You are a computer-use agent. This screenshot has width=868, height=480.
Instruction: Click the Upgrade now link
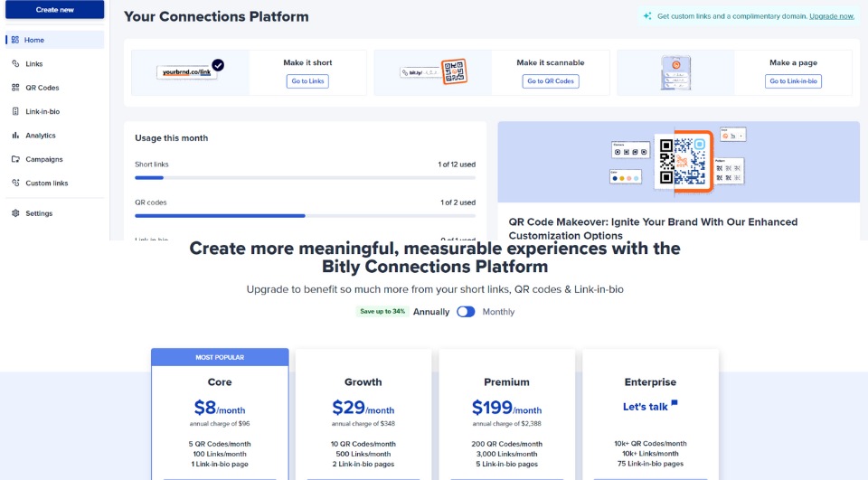tap(832, 16)
